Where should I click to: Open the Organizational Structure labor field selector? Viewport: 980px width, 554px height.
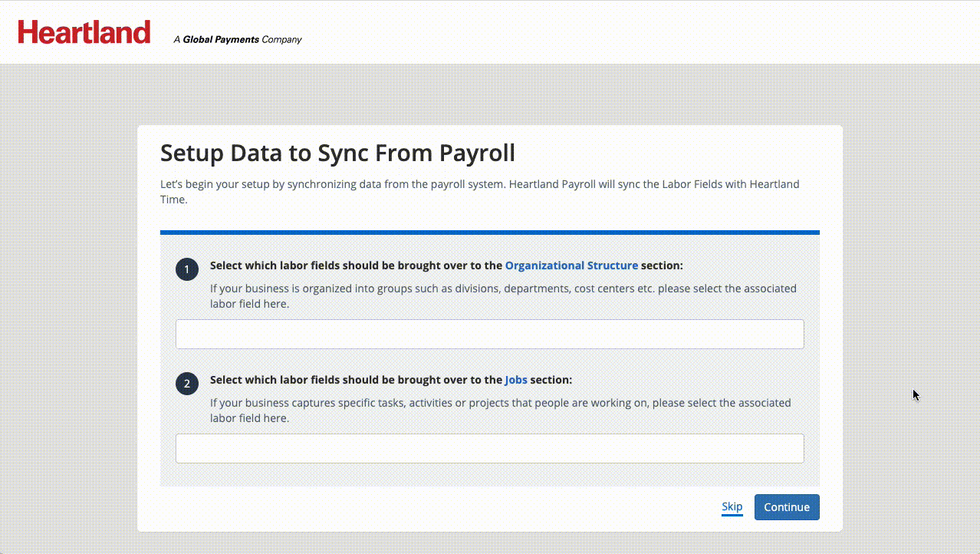[489, 334]
